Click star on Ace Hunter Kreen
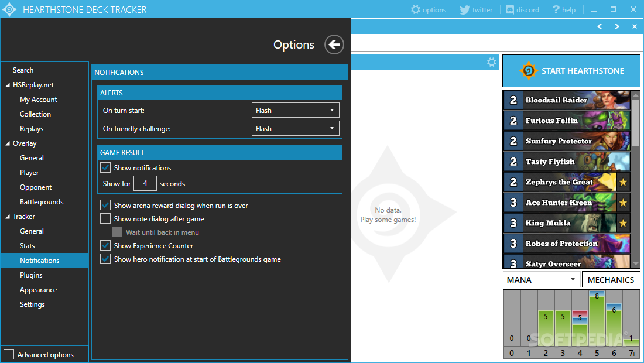 [623, 203]
